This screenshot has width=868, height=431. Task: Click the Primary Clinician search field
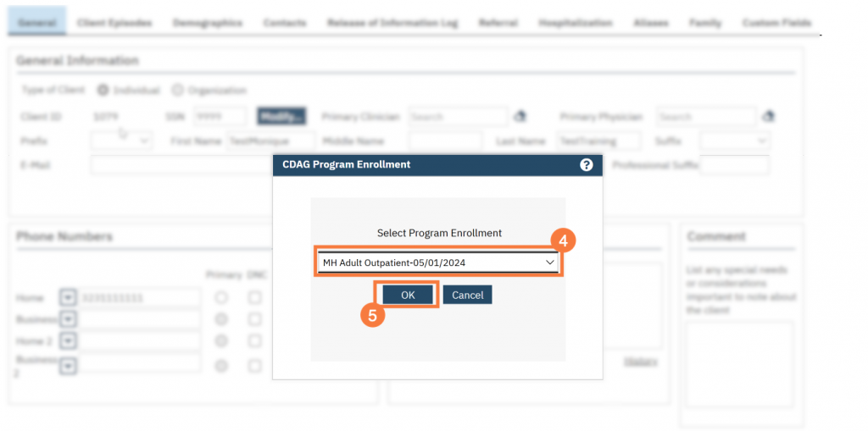458,116
